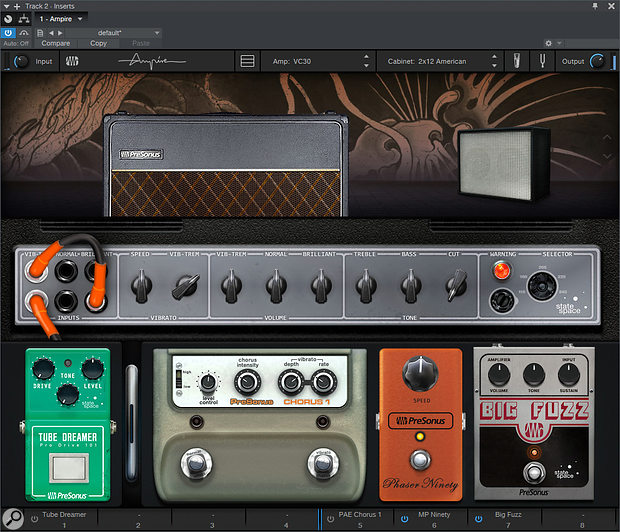Toggle the stomp box pedalboard view icon

(x=247, y=61)
